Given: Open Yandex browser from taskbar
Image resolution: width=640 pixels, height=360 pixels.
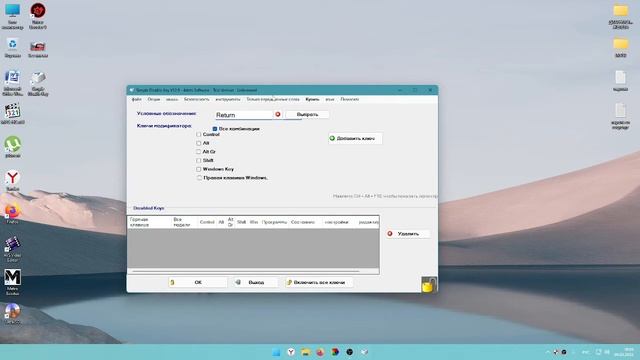Looking at the screenshot, I should [291, 352].
